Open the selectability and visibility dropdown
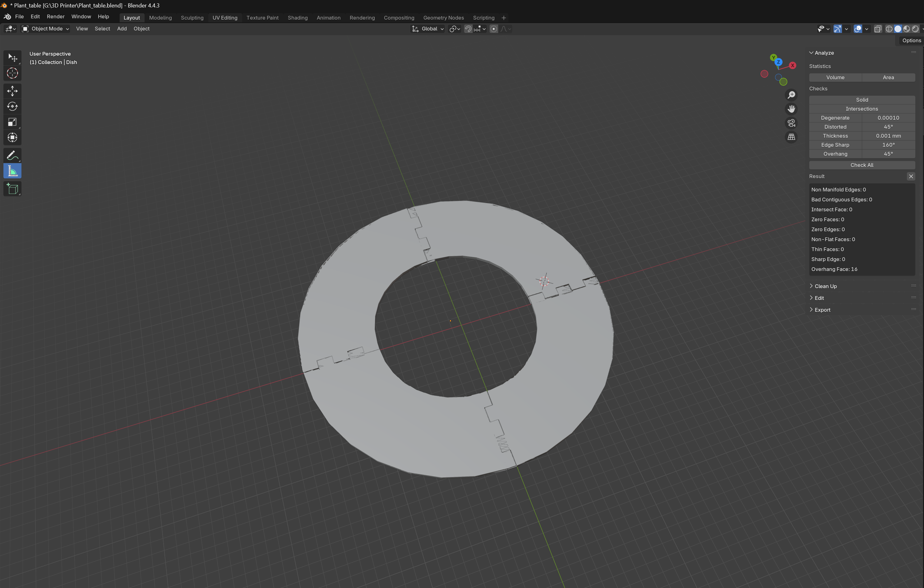The height and width of the screenshot is (588, 924). click(x=824, y=29)
